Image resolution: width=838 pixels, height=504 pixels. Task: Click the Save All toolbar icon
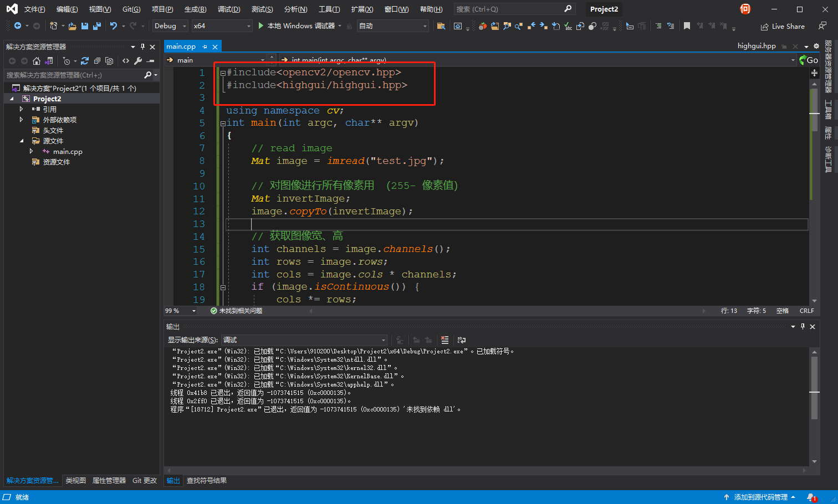[x=97, y=26]
